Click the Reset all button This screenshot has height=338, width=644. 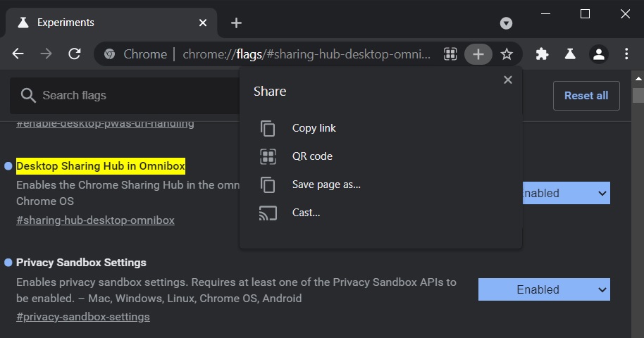(586, 96)
